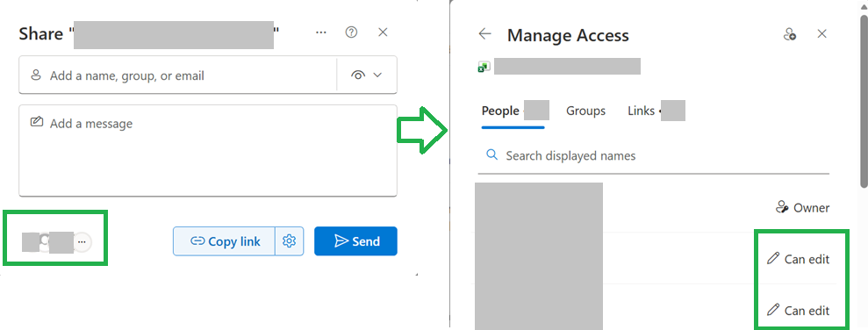Click the shared-with avatar in Share dialog
868x330 pixels.
(44, 242)
